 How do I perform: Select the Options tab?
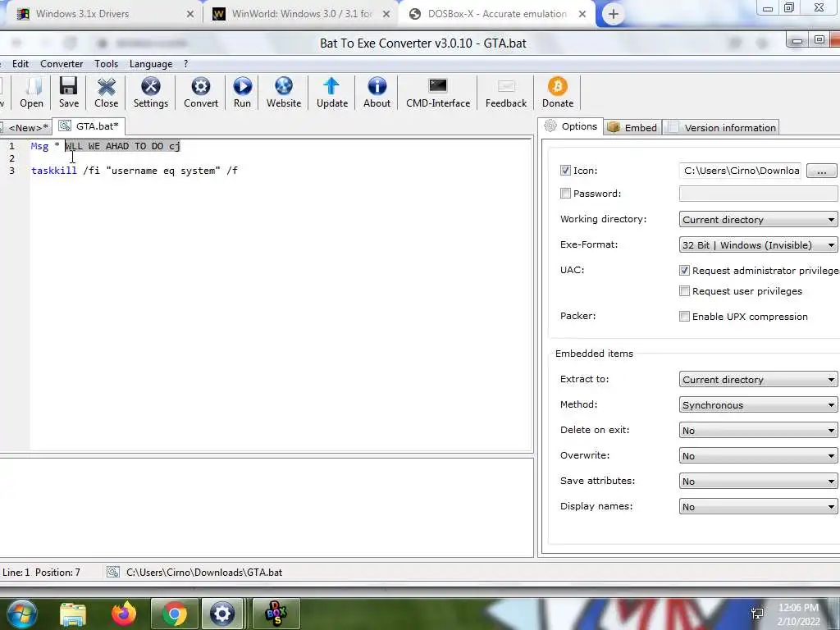point(571,126)
